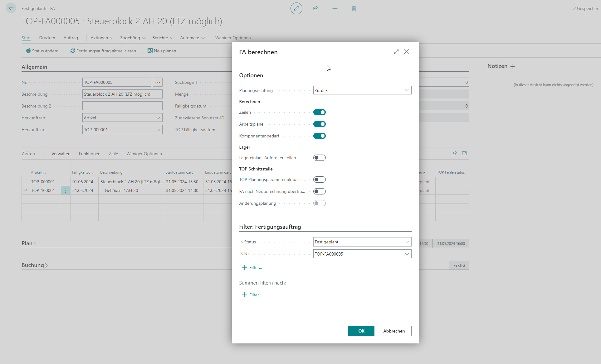Add a note with Notizen plus icon
The image size is (601, 364).
click(x=513, y=66)
